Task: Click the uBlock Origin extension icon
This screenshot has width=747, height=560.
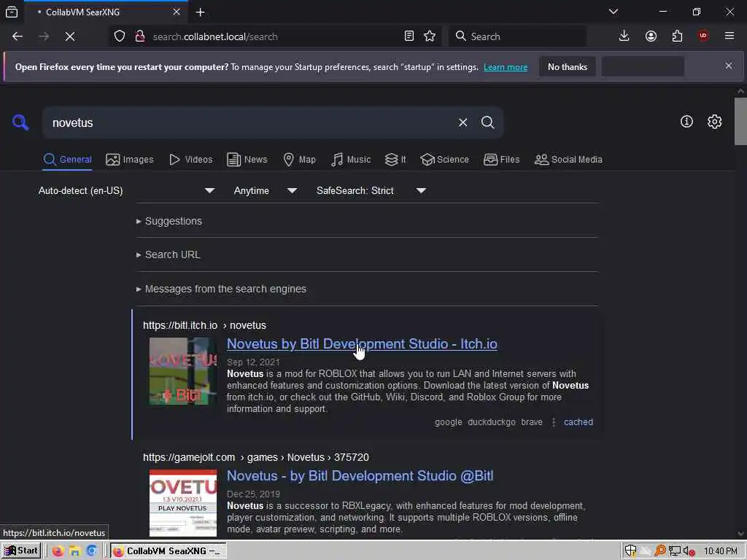Action: coord(703,36)
